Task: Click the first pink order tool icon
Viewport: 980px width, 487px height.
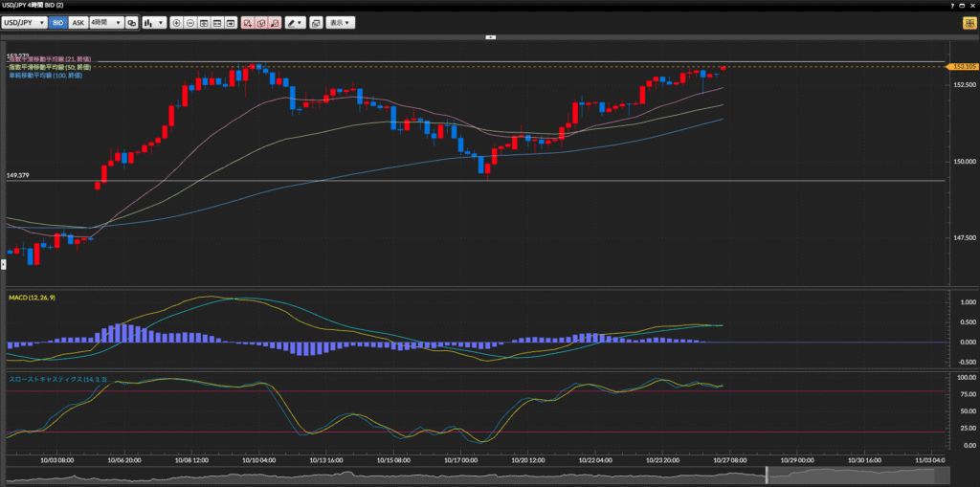Action: tap(247, 22)
